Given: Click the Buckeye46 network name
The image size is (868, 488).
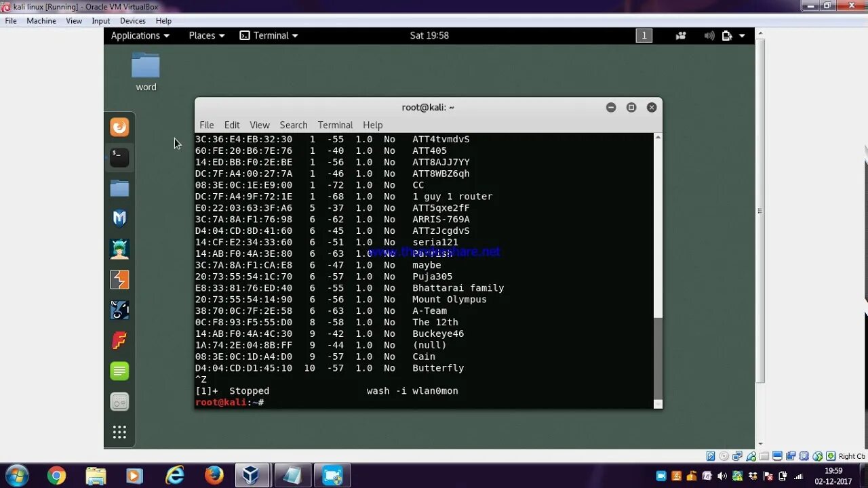Looking at the screenshot, I should 438,333.
